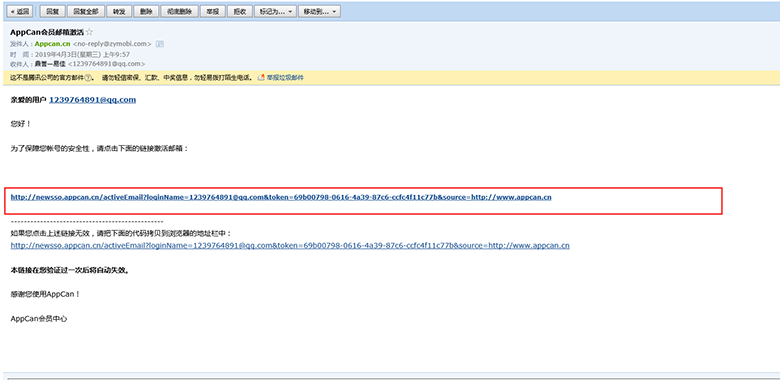Click the date 2019年4月3日(星期三) 上午9:57
This screenshot has height=380, width=780.
coord(82,54)
